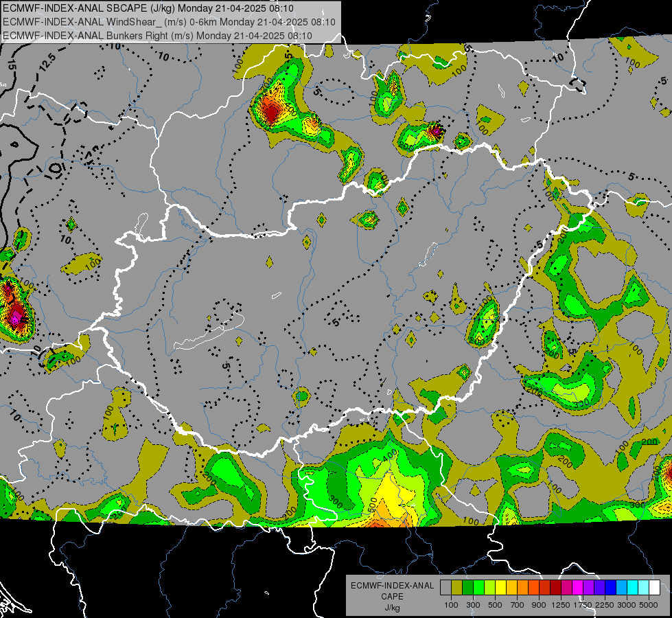The height and width of the screenshot is (618, 672).
Task: Click the legend value 5000
Action: pos(649,605)
